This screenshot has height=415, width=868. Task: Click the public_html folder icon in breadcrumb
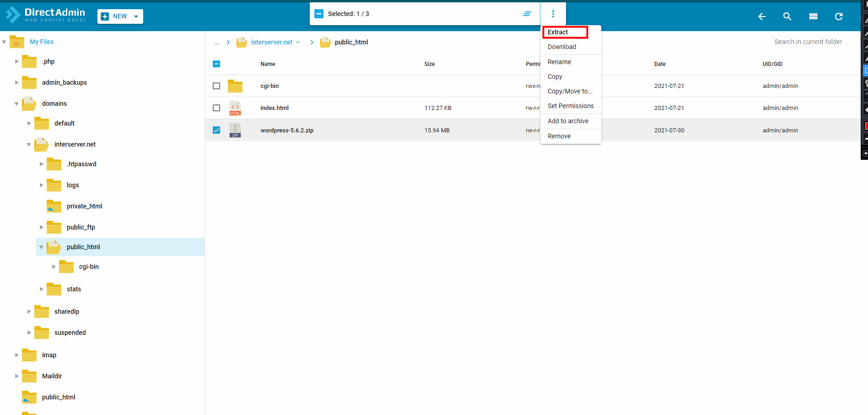325,42
